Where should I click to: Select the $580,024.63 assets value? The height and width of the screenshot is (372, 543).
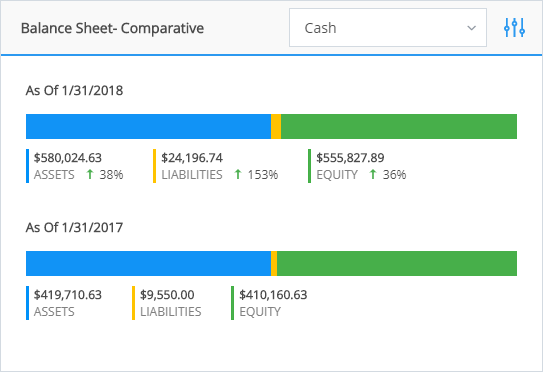tap(68, 158)
